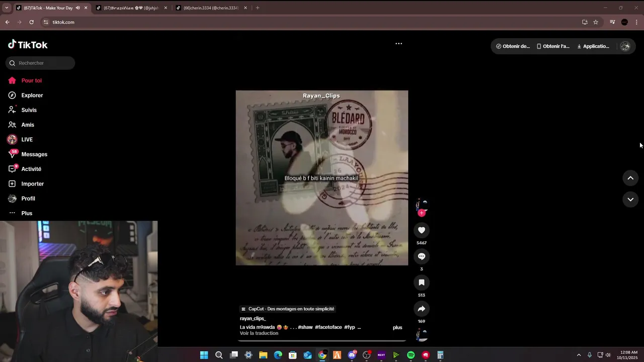This screenshot has height=362, width=644.
Task: Open the media controls icon in Chrome toolbar
Action: pyautogui.click(x=612, y=22)
